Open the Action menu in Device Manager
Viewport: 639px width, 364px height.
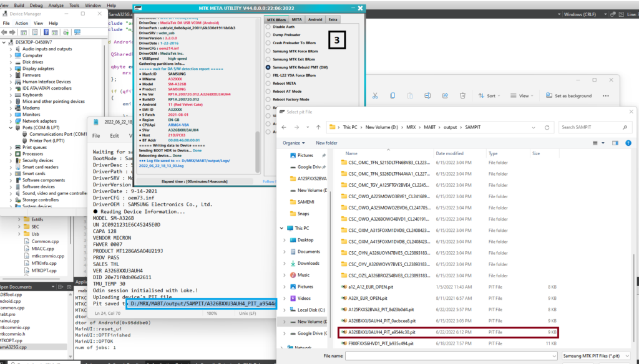(x=22, y=23)
